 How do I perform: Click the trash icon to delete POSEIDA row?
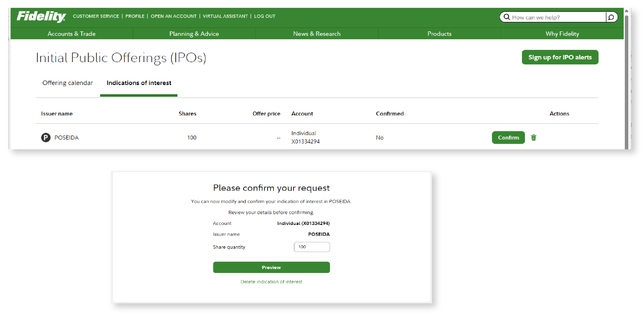pos(533,138)
